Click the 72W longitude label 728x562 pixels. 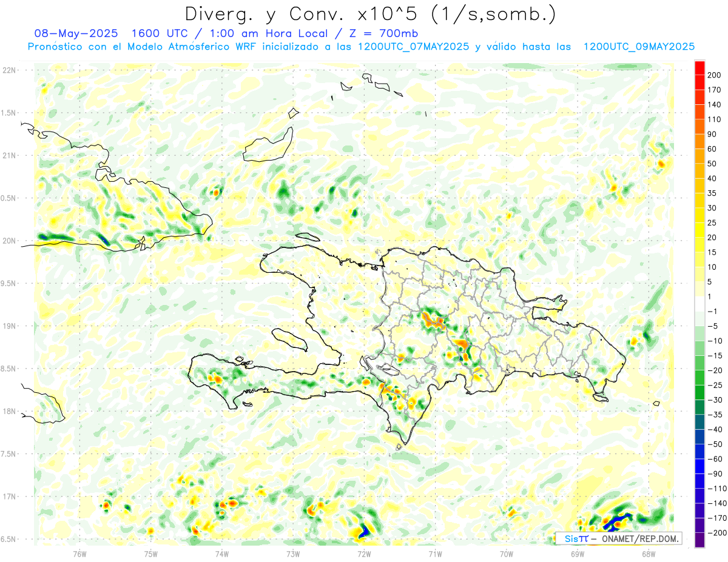pyautogui.click(x=364, y=553)
